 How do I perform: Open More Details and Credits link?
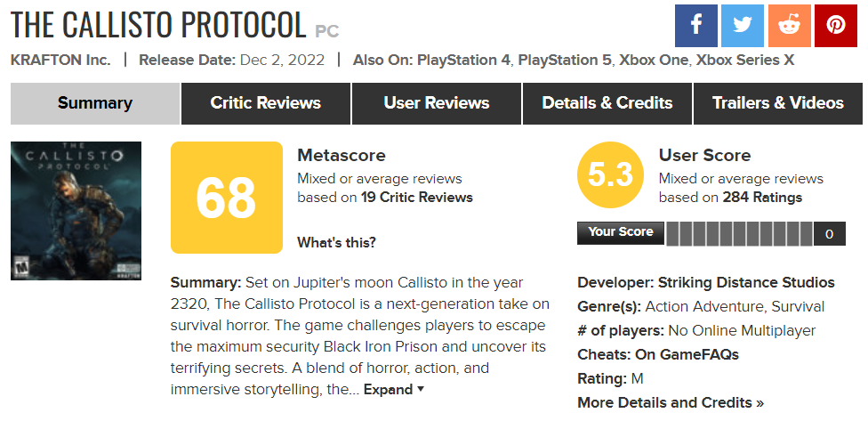click(x=671, y=402)
